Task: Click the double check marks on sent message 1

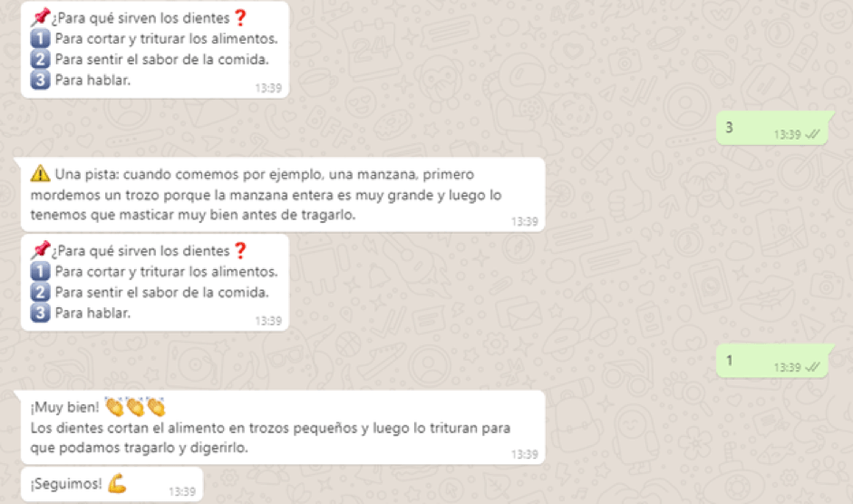Action: (x=812, y=367)
